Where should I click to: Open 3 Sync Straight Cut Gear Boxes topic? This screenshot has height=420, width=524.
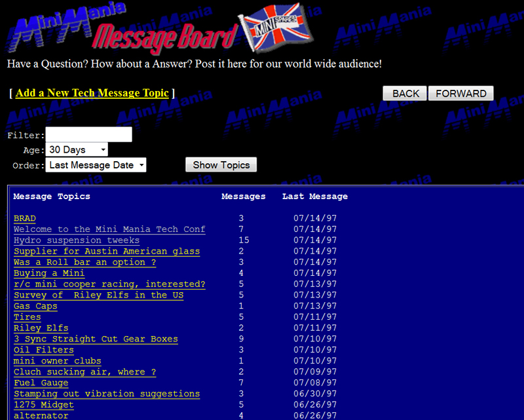point(96,339)
